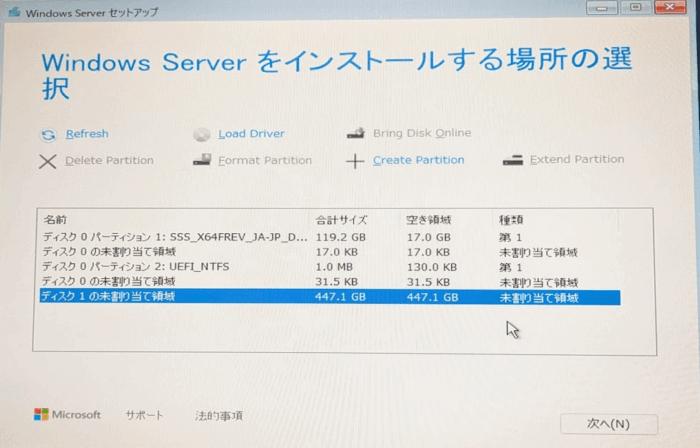Click the Refresh link text
The image size is (700, 448).
click(87, 134)
